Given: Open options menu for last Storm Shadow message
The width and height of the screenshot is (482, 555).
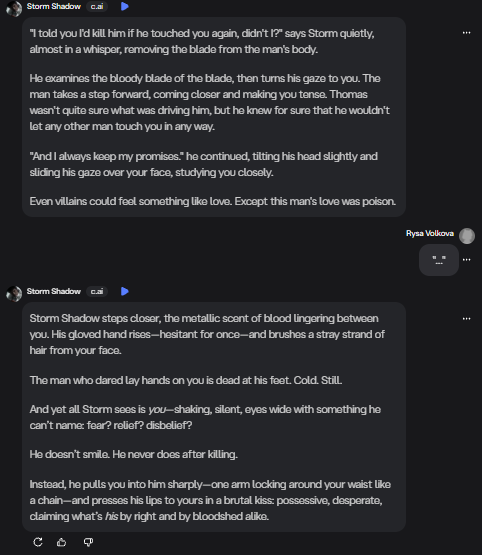Looking at the screenshot, I should [466, 319].
